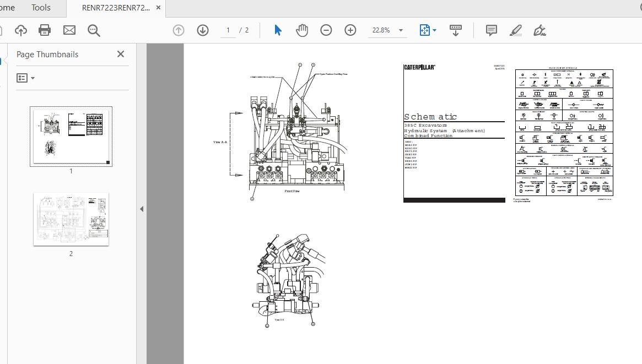
Task: Print the document with printer icon
Action: [x=45, y=30]
